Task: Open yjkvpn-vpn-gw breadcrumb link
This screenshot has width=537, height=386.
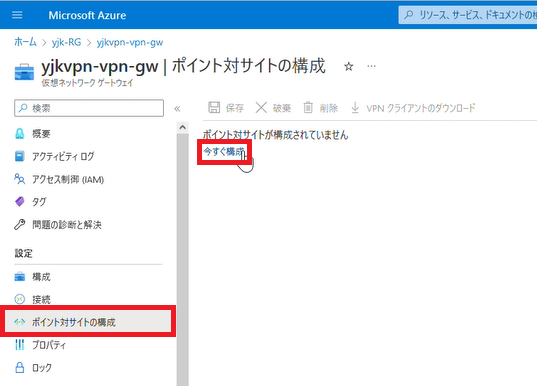Action: (x=130, y=42)
